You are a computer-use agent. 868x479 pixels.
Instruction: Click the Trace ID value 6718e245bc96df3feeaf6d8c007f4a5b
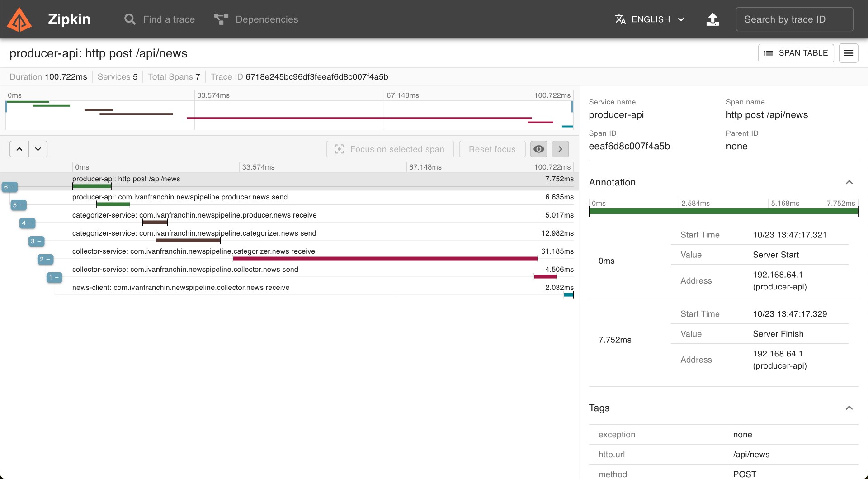[317, 77]
